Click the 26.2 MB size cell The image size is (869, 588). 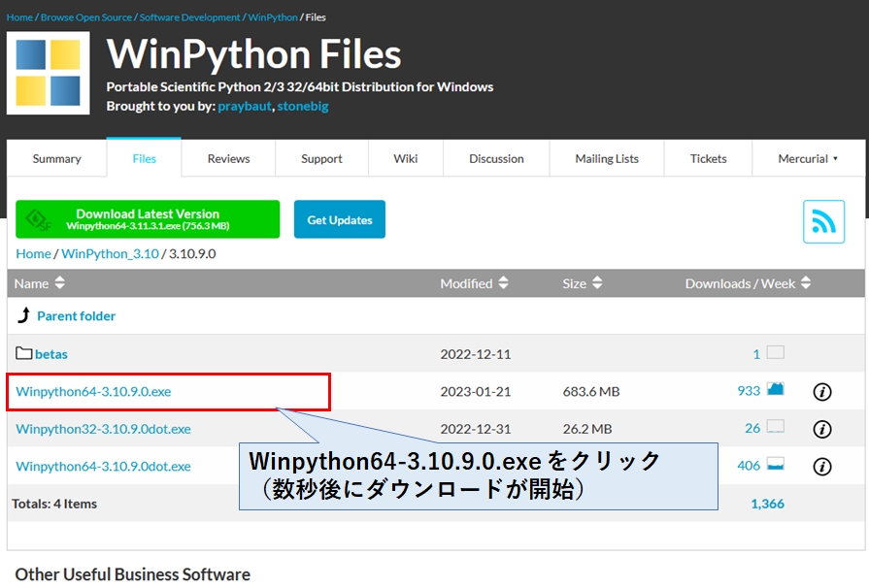[586, 429]
